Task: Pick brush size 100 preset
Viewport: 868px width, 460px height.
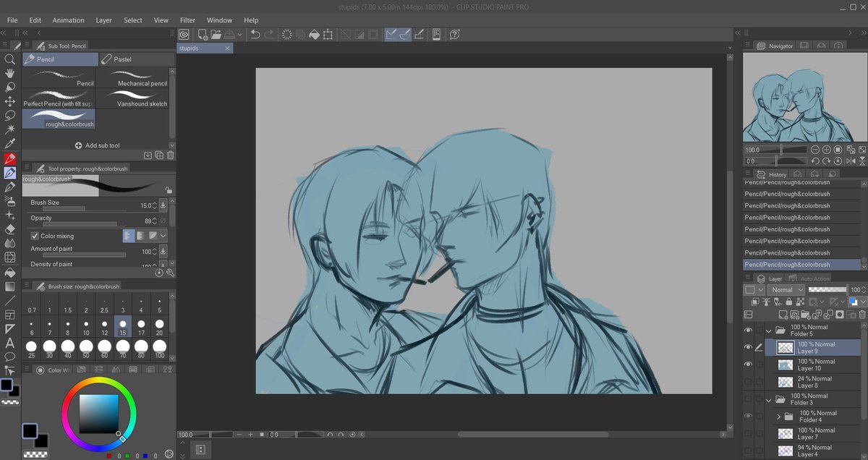Action: [x=159, y=350]
